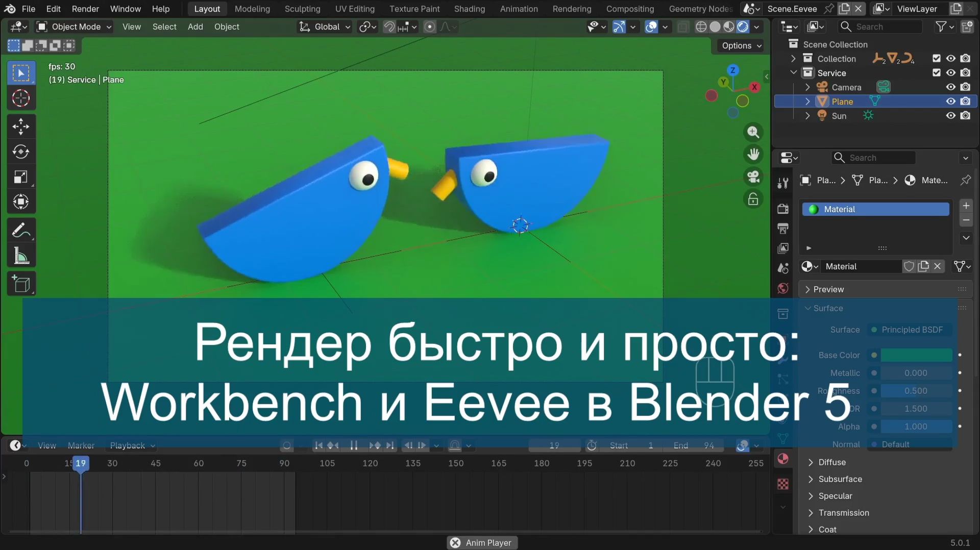Uncheck the Collection exclude checkbox
This screenshot has height=550, width=980.
point(936,59)
